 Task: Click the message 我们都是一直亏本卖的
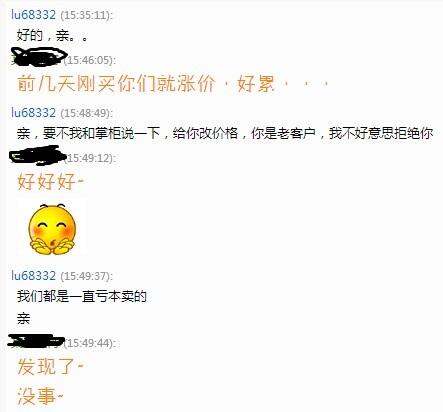tap(82, 296)
